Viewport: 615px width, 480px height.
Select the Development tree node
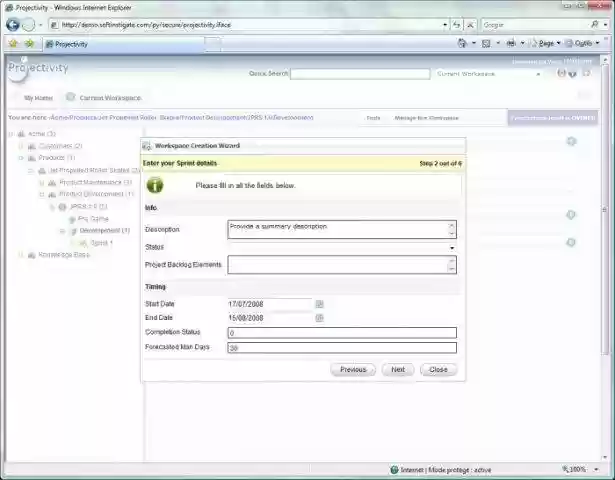(x=104, y=231)
